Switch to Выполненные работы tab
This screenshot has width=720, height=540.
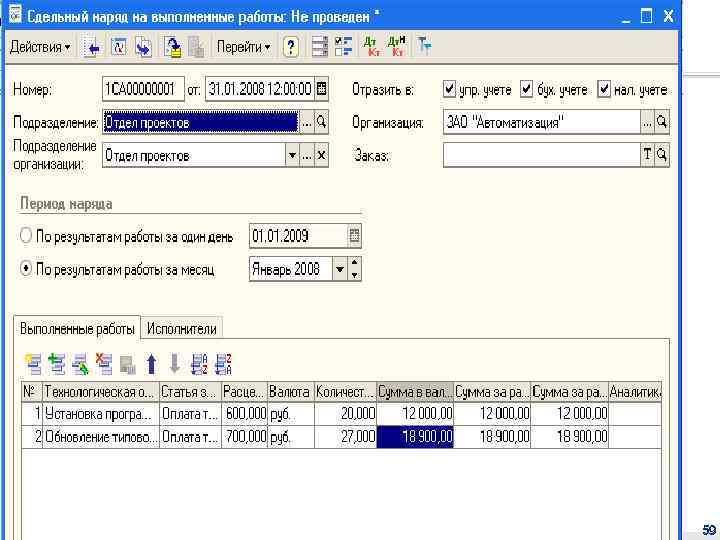77,329
